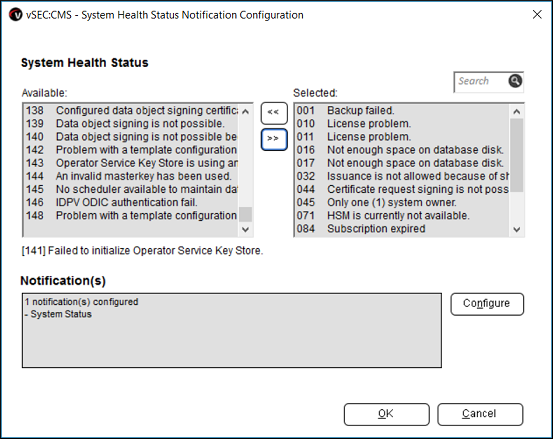This screenshot has height=439, width=553.
Task: Move item right with >> button
Action: tap(274, 139)
